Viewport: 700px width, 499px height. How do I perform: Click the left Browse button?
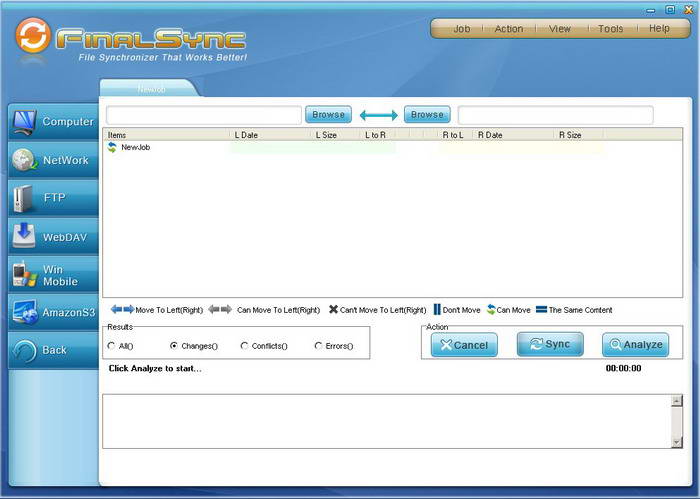(328, 115)
